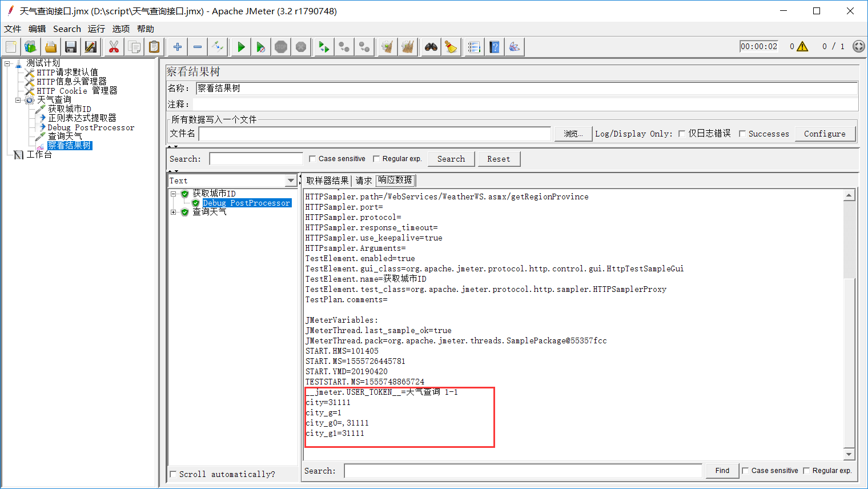Click the grey Stop sign icon

click(x=281, y=47)
